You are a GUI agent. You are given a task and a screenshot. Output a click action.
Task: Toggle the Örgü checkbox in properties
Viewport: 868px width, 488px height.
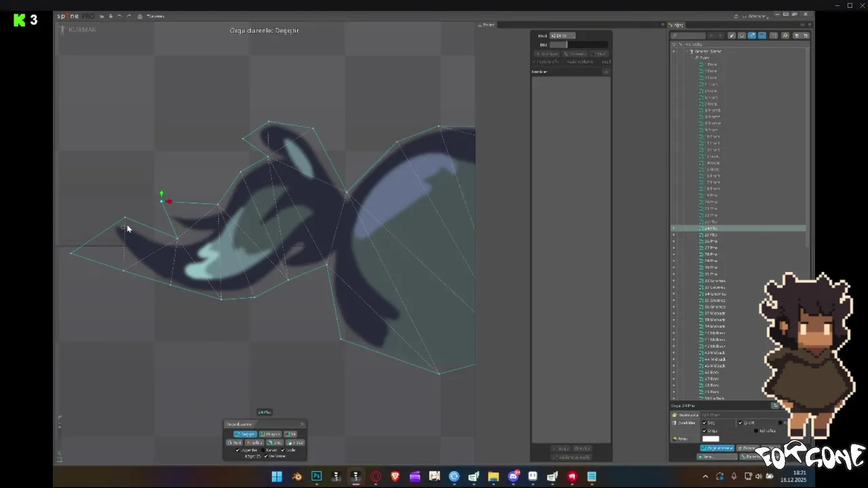click(705, 431)
